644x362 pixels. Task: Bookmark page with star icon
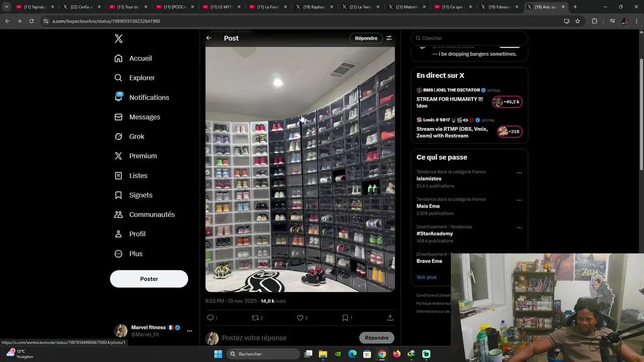[578, 21]
